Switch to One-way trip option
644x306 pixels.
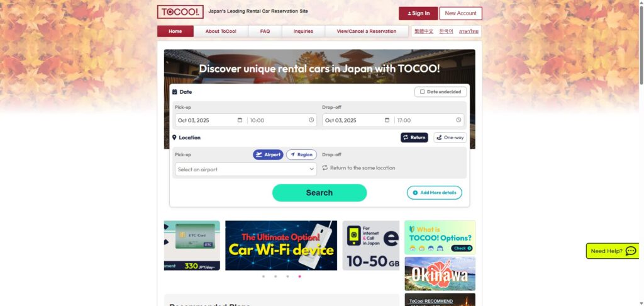[450, 137]
